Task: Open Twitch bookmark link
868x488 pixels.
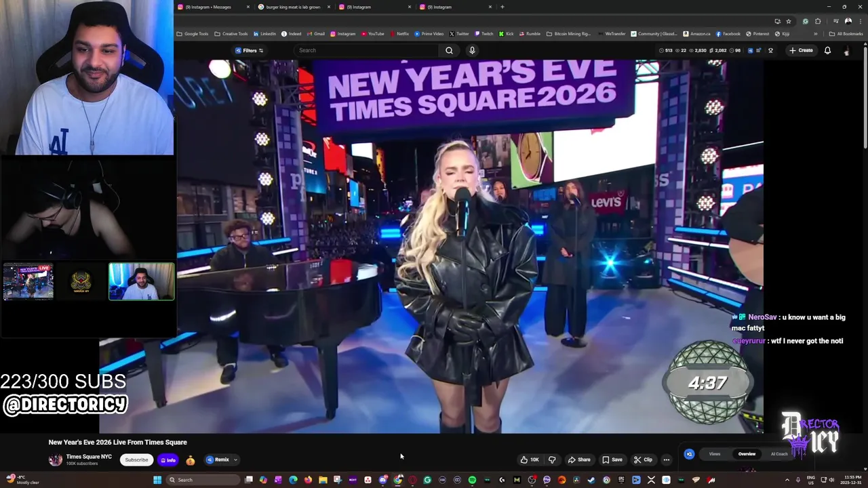Action: pos(484,34)
